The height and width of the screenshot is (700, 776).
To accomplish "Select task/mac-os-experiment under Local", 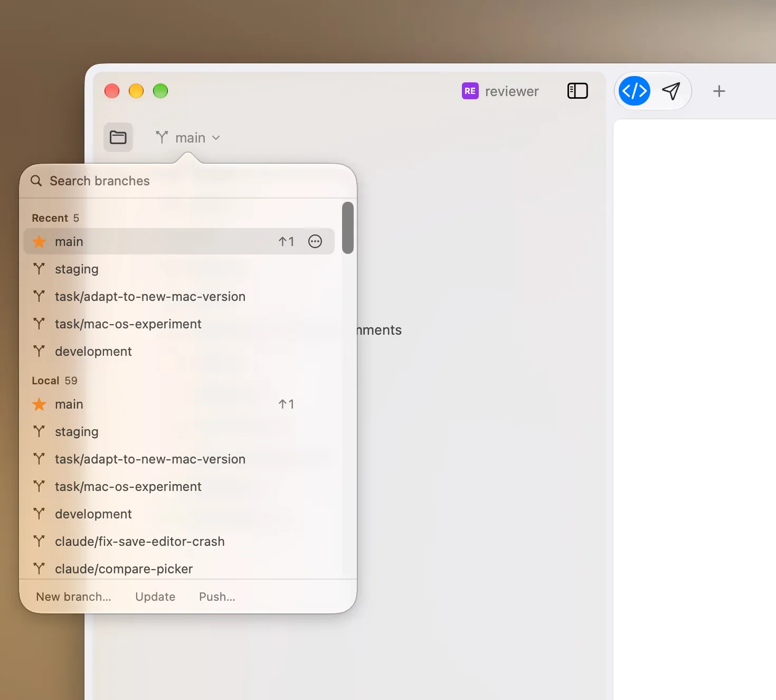I will point(179,486).
